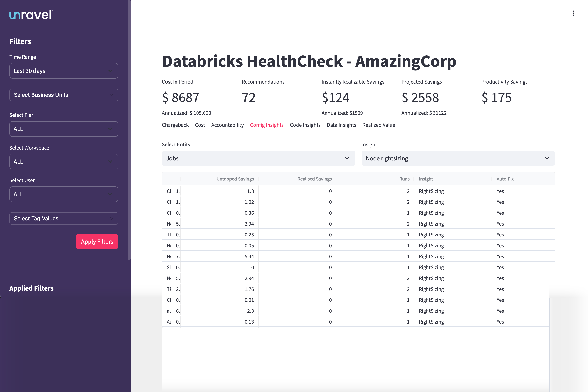This screenshot has width=588, height=392.
Task: Open the three-dot menu in the top-right corner
Action: coord(573,13)
